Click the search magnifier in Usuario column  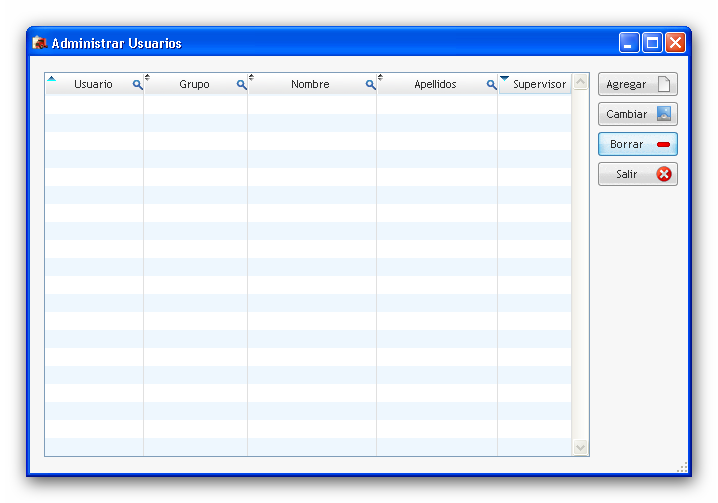(x=137, y=85)
